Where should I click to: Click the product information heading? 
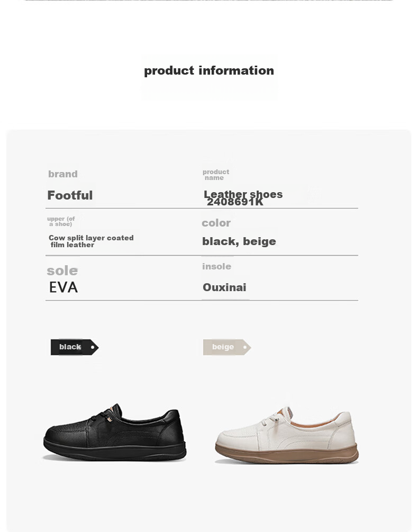[x=209, y=70]
